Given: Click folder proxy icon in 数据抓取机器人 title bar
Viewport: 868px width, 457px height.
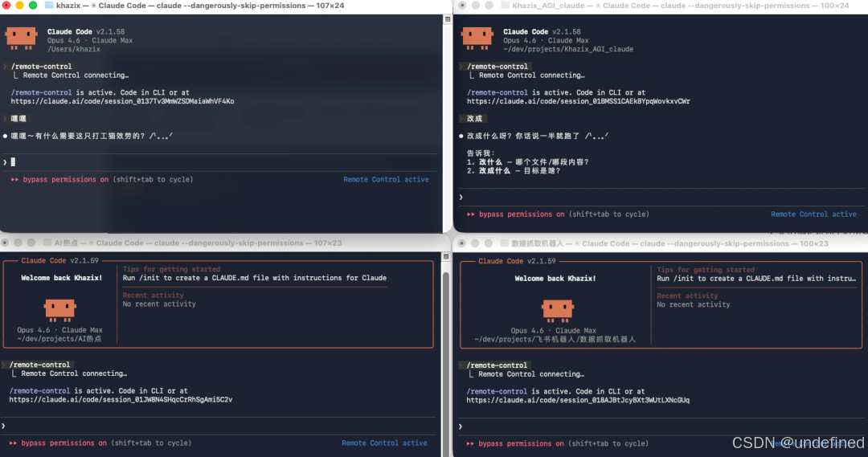Looking at the screenshot, I should click(x=504, y=243).
